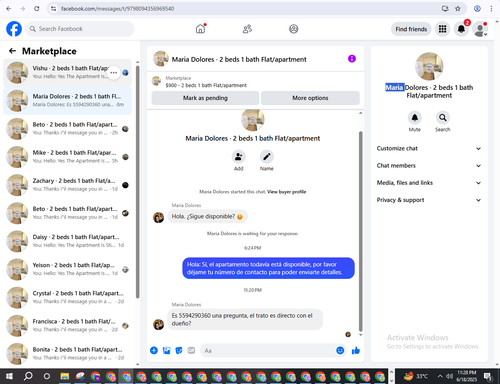Image resolution: width=500 pixels, height=384 pixels.
Task: Open File Explorer from the taskbar
Action: point(64,376)
